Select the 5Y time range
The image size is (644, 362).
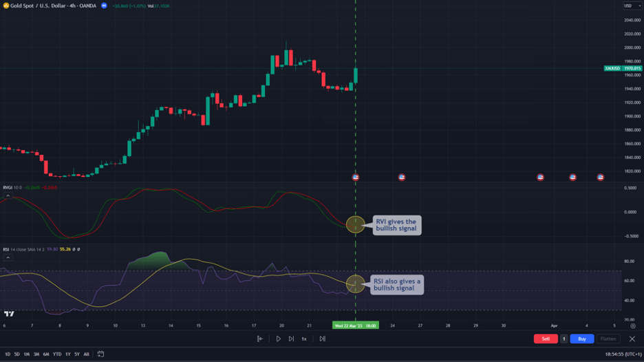click(x=77, y=354)
